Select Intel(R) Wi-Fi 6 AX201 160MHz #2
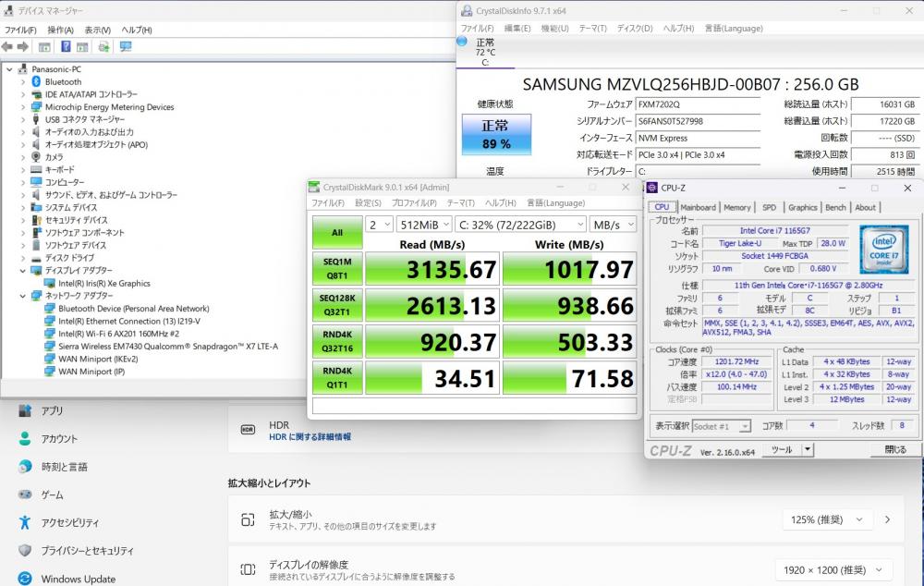Viewport: 924px width, 586px height. [x=118, y=334]
